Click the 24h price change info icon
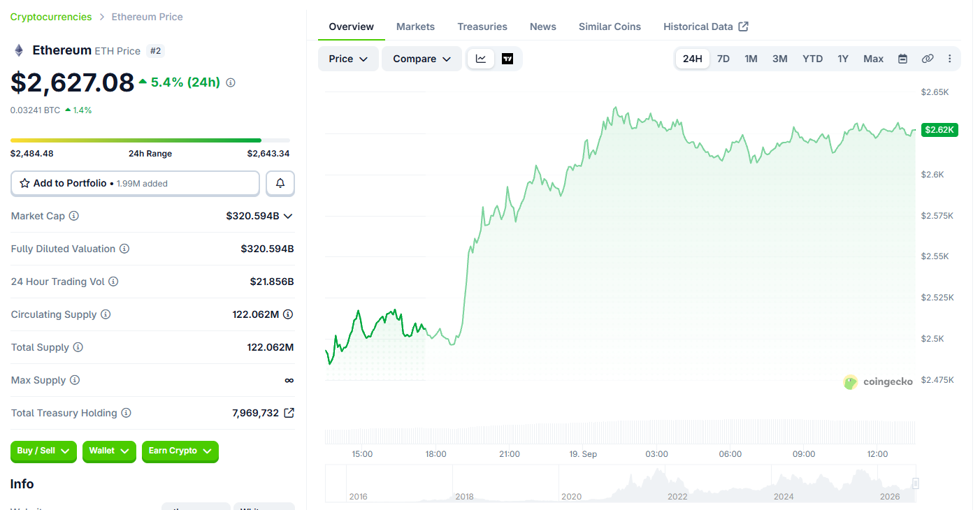Image resolution: width=980 pixels, height=510 pixels. [x=231, y=82]
